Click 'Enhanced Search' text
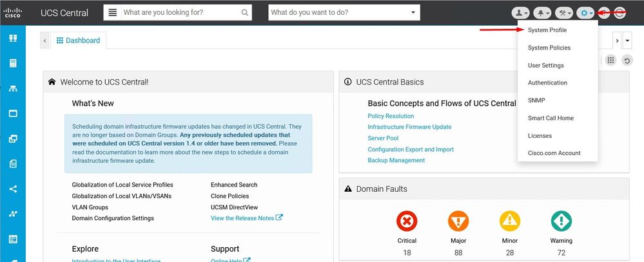644x262 pixels. tap(234, 185)
